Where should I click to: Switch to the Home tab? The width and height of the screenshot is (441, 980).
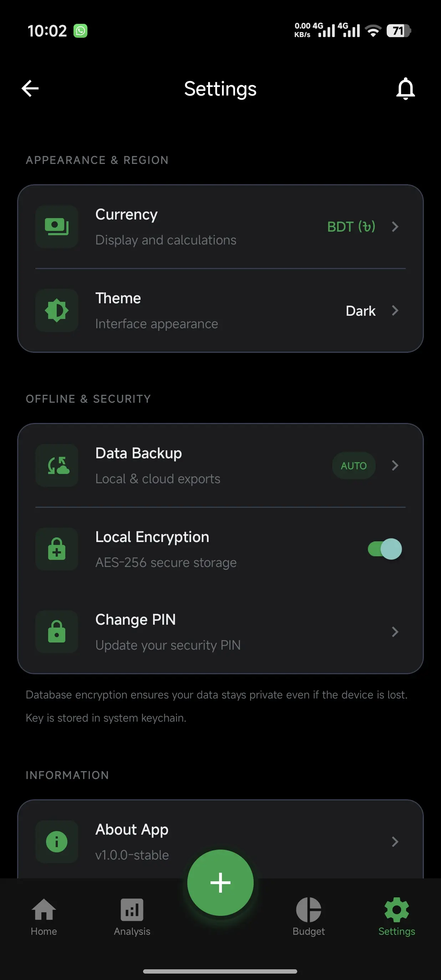pyautogui.click(x=44, y=917)
